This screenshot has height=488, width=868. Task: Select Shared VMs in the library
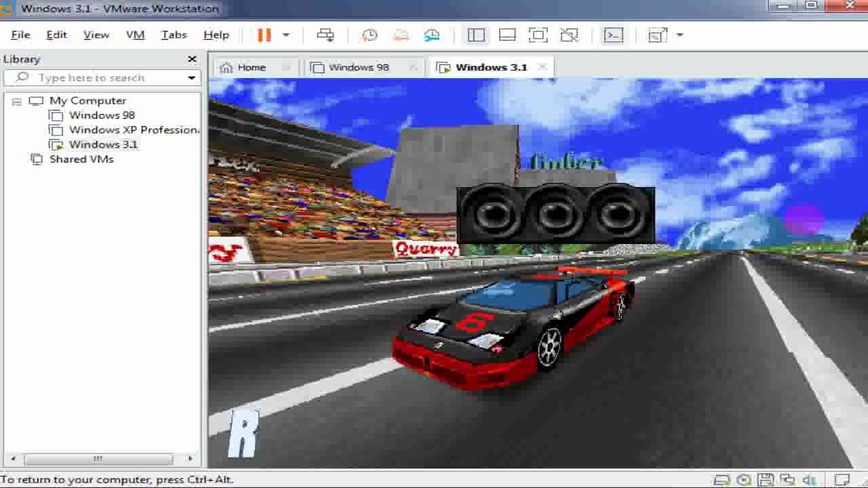click(81, 159)
